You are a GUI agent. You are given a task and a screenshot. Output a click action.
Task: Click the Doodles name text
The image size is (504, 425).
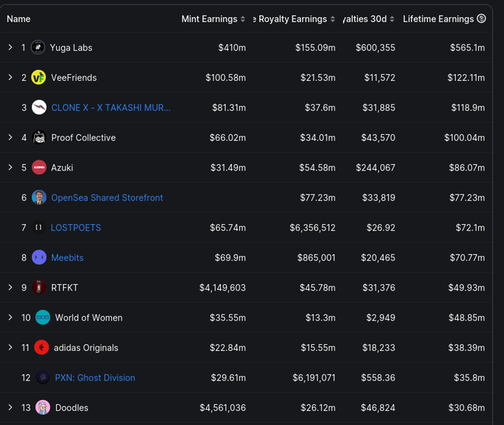click(x=72, y=408)
